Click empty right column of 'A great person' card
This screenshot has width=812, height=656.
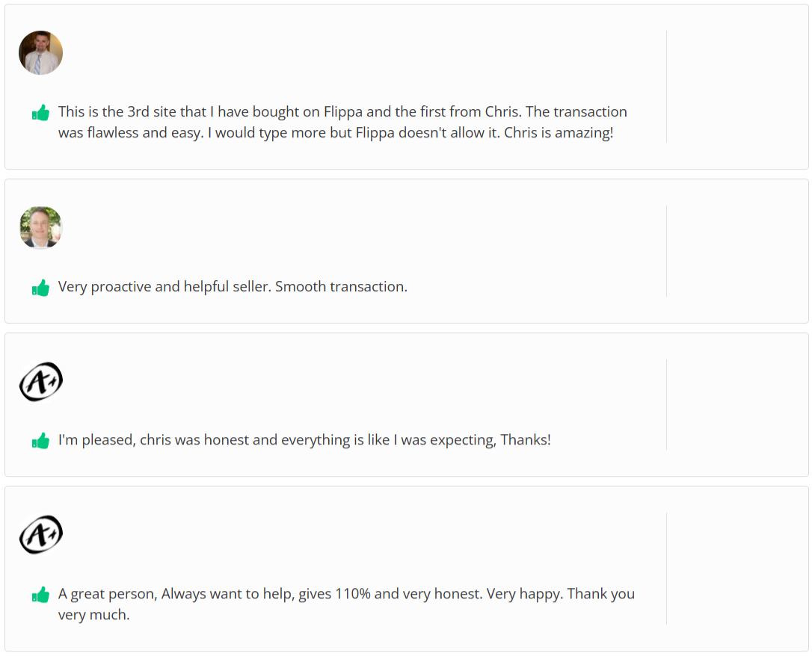click(736, 568)
